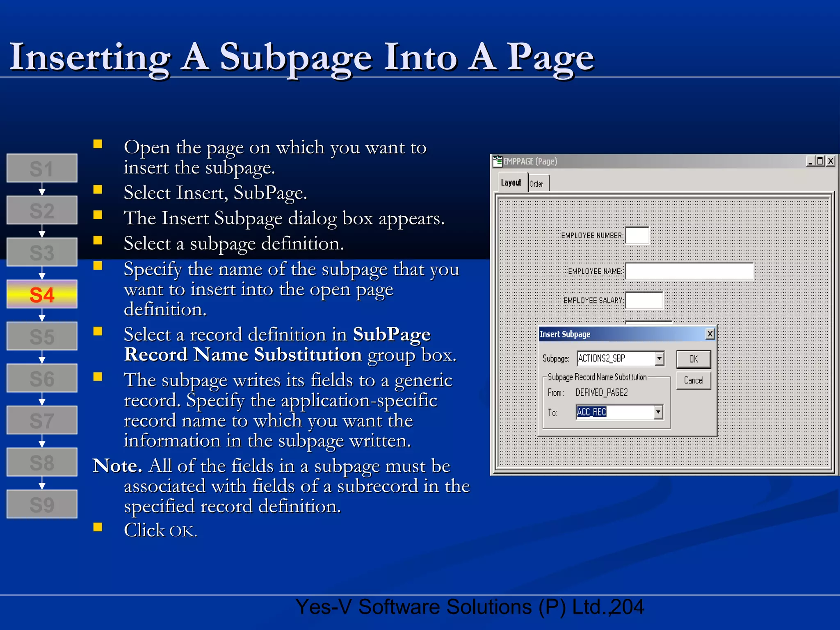Open the To record dropdown arrow

[x=658, y=412]
